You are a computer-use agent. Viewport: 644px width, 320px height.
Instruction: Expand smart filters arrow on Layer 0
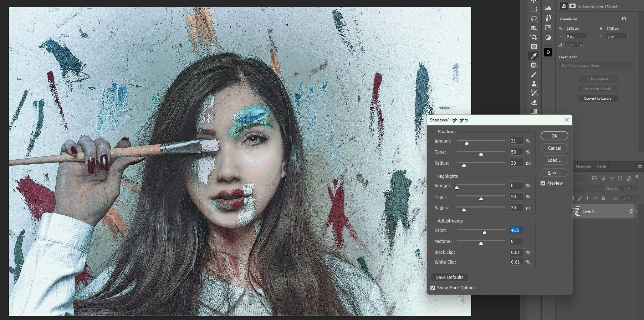point(637,211)
